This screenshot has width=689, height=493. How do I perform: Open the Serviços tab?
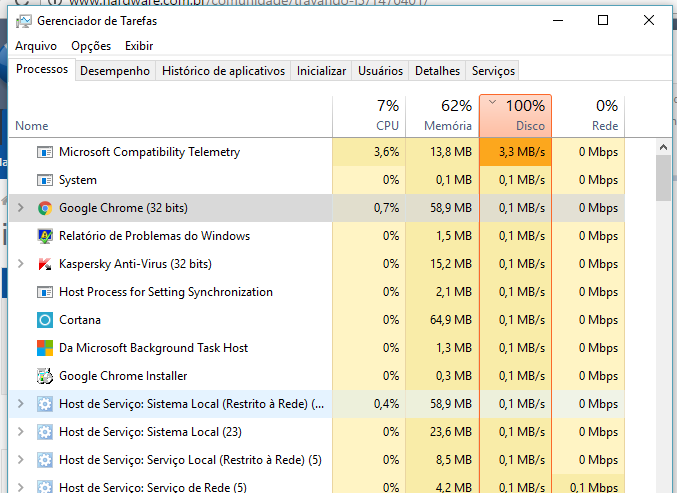[x=493, y=71]
